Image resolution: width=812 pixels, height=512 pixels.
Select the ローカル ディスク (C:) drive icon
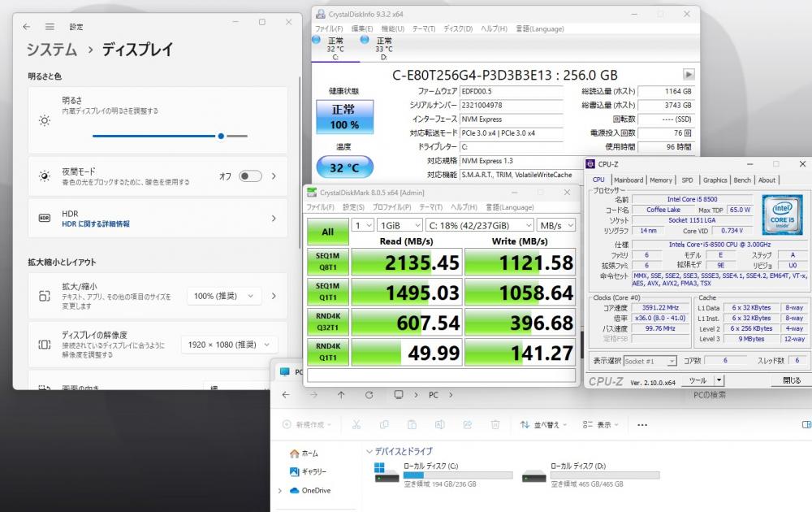387,472
